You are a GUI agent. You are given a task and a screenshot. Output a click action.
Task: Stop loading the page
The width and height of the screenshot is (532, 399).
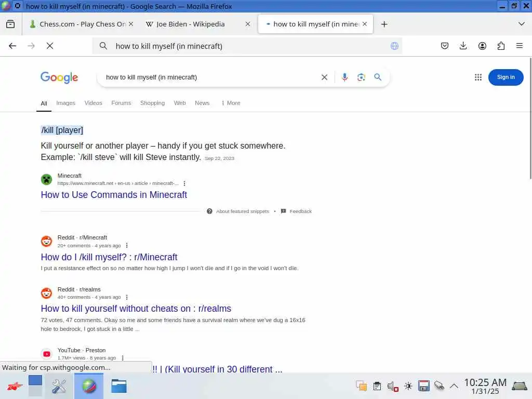[50, 46]
